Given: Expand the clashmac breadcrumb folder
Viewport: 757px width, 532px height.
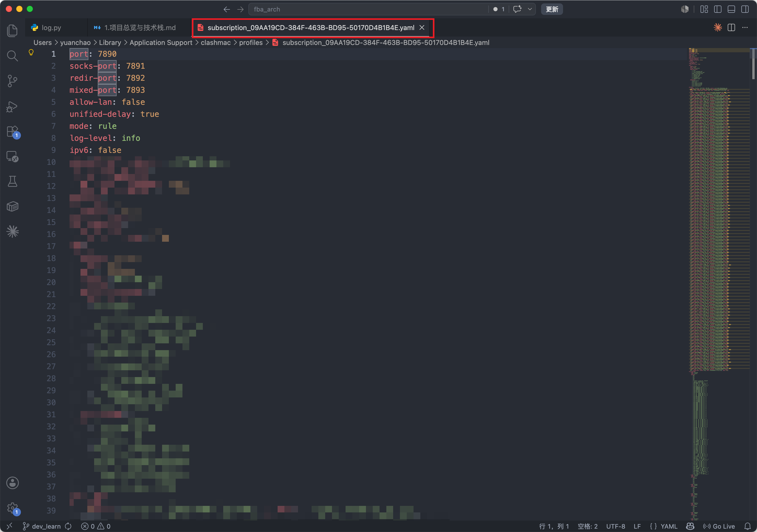Looking at the screenshot, I should coord(216,43).
